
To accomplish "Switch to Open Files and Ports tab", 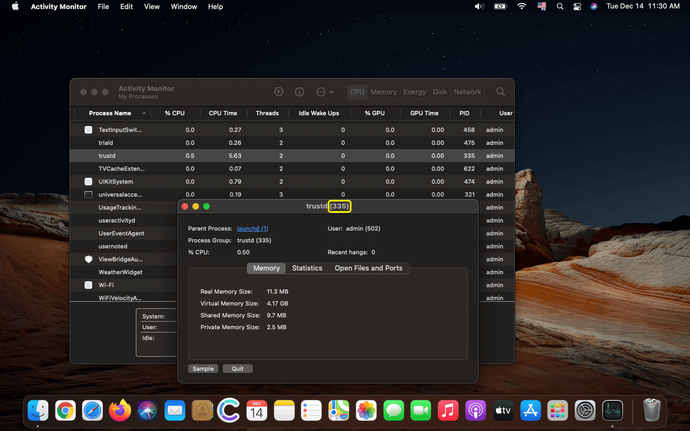I will click(368, 268).
